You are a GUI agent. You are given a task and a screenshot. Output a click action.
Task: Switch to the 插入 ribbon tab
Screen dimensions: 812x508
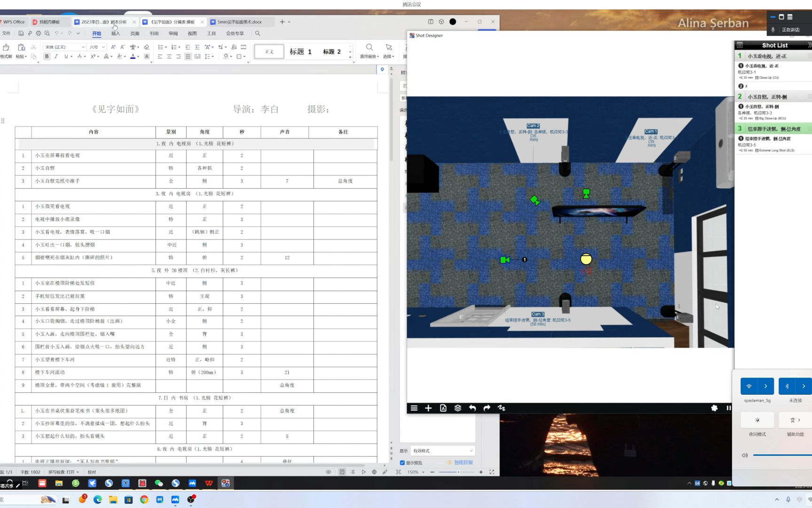click(116, 33)
